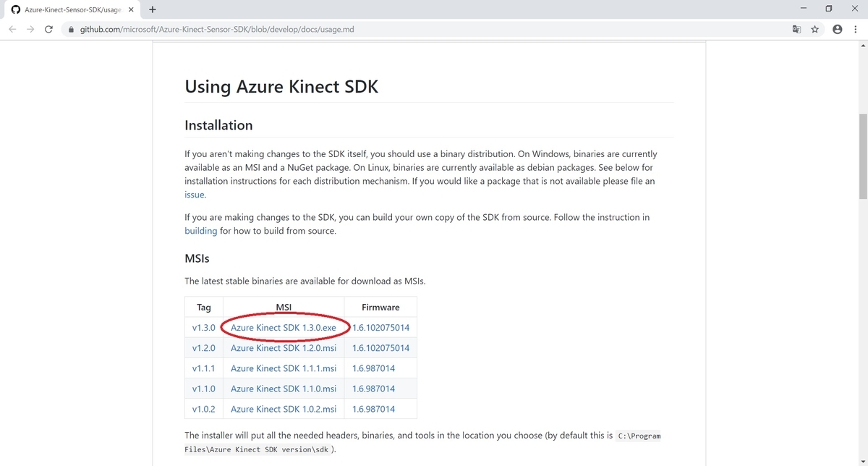Bookmark this page with star icon
Viewport: 868px width, 466px height.
[x=815, y=30]
